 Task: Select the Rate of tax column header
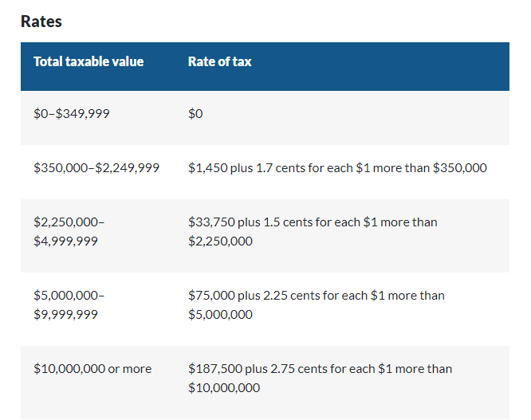[x=219, y=61]
